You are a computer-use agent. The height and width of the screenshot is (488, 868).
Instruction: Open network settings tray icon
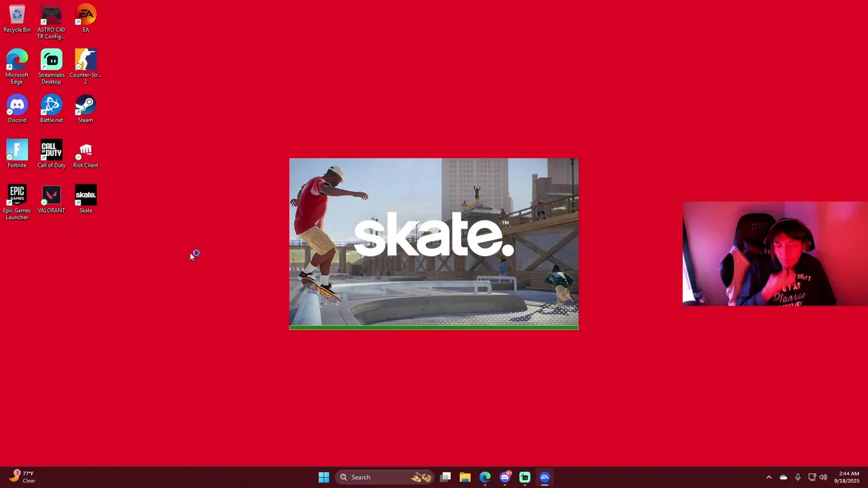coord(812,477)
